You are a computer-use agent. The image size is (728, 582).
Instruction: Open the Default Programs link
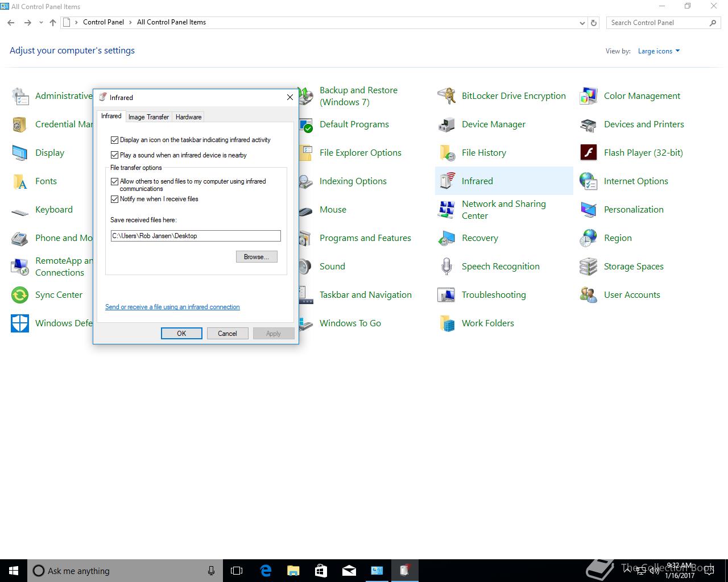coord(354,124)
